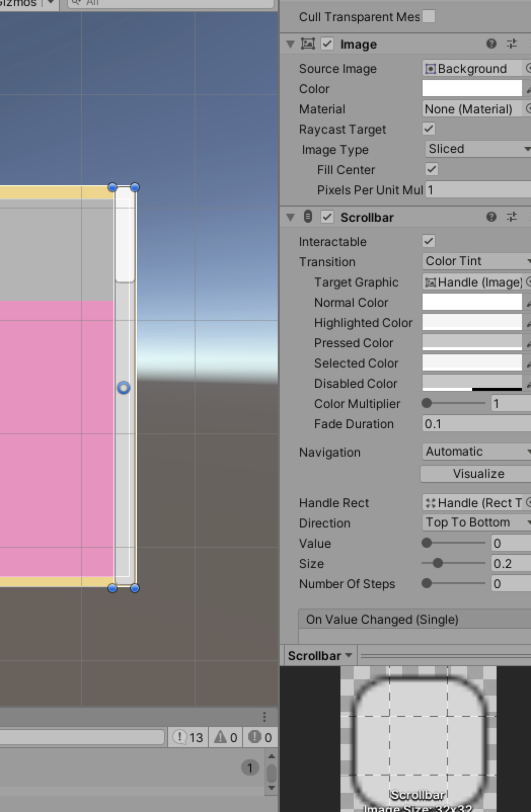Select bottom-right rect handle of scrollbar
The height and width of the screenshot is (812, 531).
pos(135,588)
